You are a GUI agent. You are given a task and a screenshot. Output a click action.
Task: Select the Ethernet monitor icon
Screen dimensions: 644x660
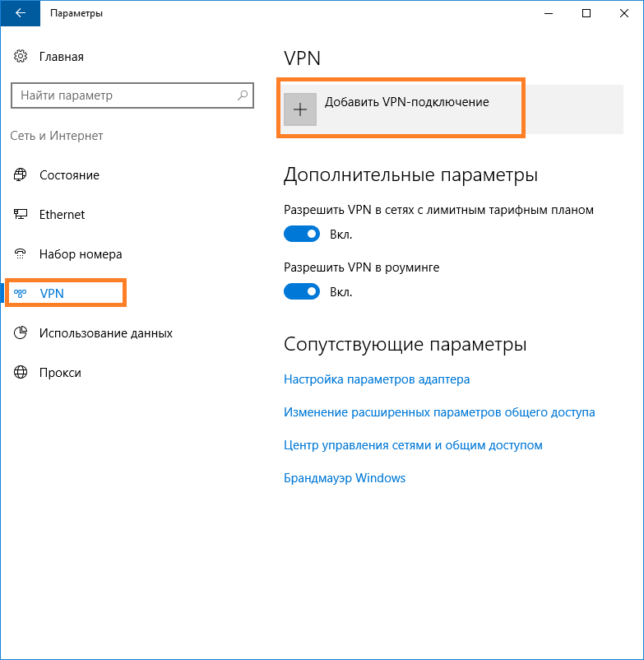[x=21, y=214]
